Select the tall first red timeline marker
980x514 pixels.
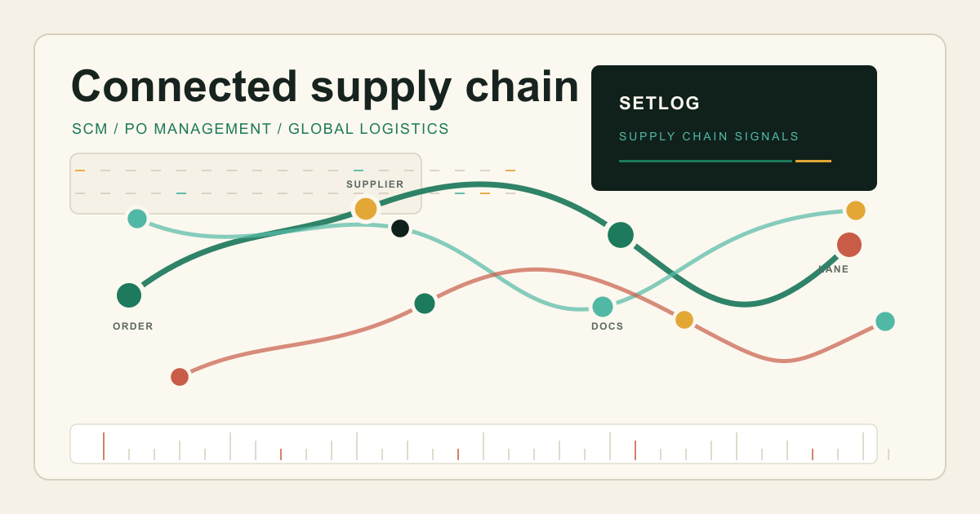tap(104, 446)
